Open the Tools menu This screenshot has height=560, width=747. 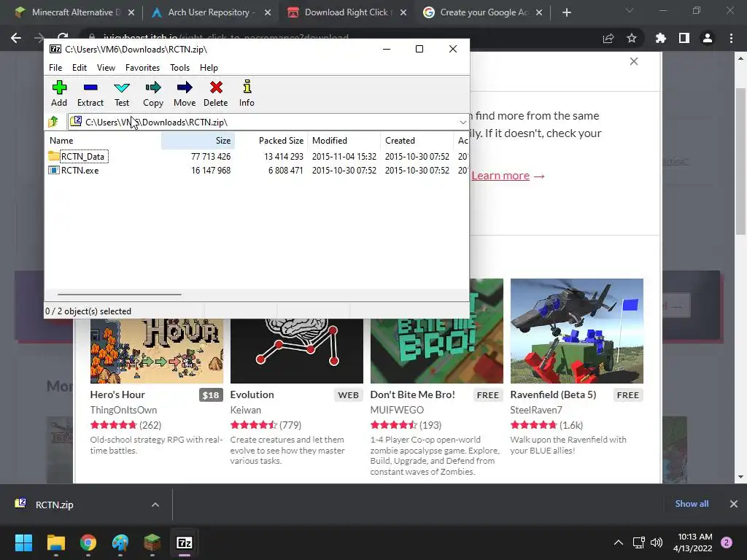click(x=179, y=68)
